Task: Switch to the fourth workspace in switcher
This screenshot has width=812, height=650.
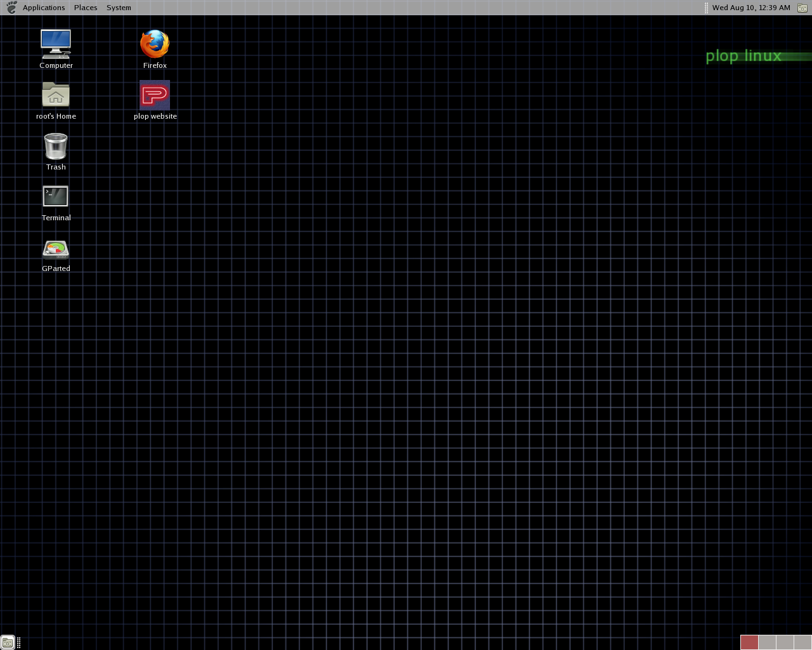Action: 802,642
